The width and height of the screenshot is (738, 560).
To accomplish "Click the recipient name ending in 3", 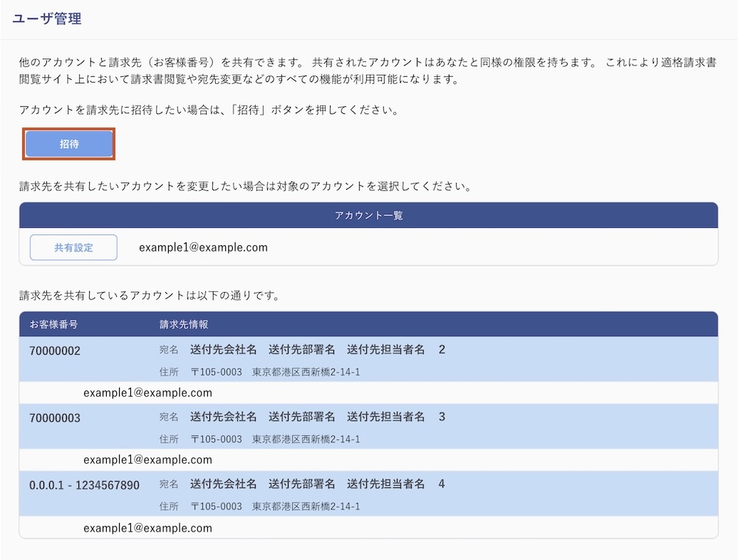I will 317,417.
